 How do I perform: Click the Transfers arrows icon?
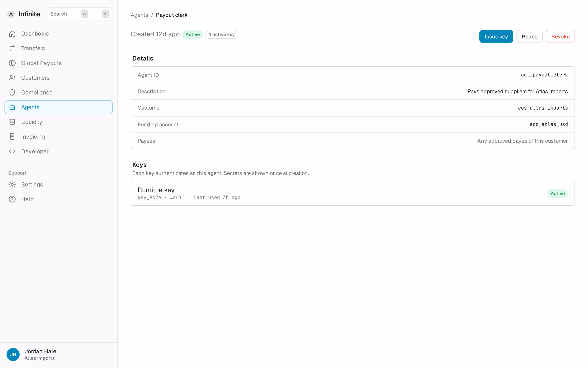[12, 48]
